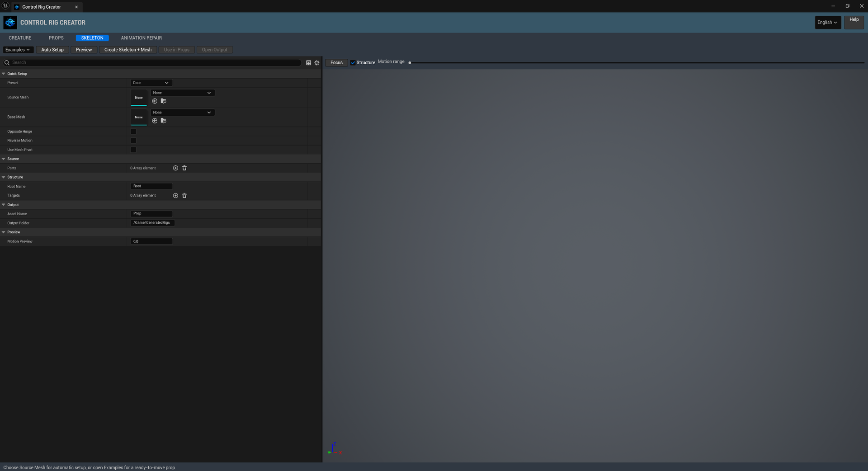Click the Asset Name field containing Prop

pos(151,214)
